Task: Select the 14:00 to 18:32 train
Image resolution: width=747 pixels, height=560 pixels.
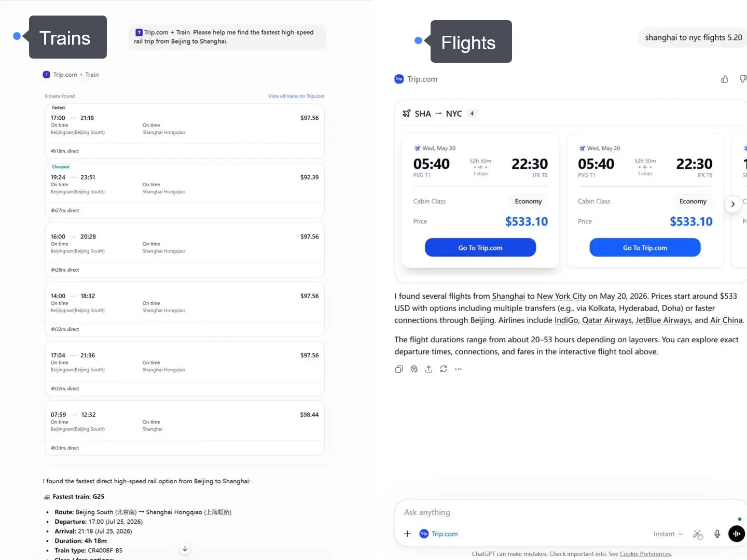Action: tap(185, 310)
